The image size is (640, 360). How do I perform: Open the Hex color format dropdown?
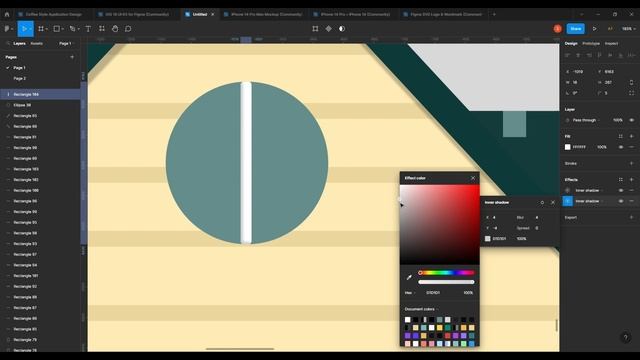410,293
